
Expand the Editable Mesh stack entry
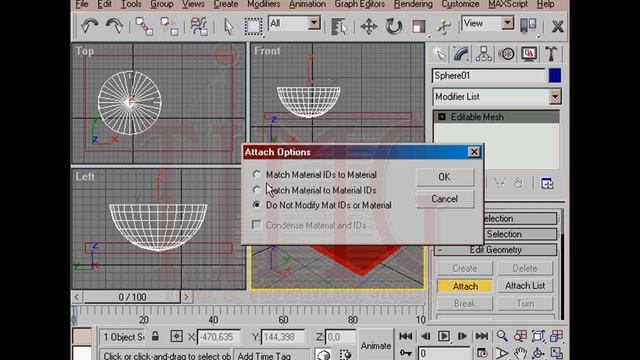tap(442, 117)
